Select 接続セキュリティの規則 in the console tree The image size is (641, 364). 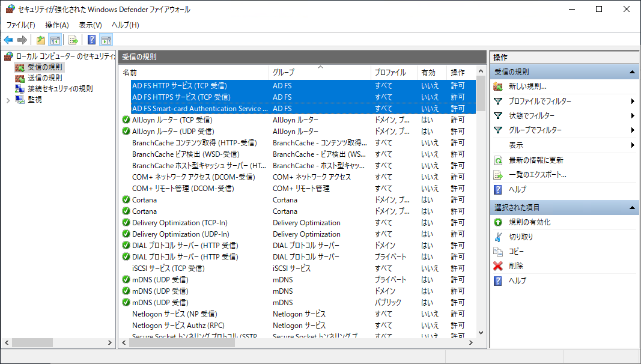60,89
